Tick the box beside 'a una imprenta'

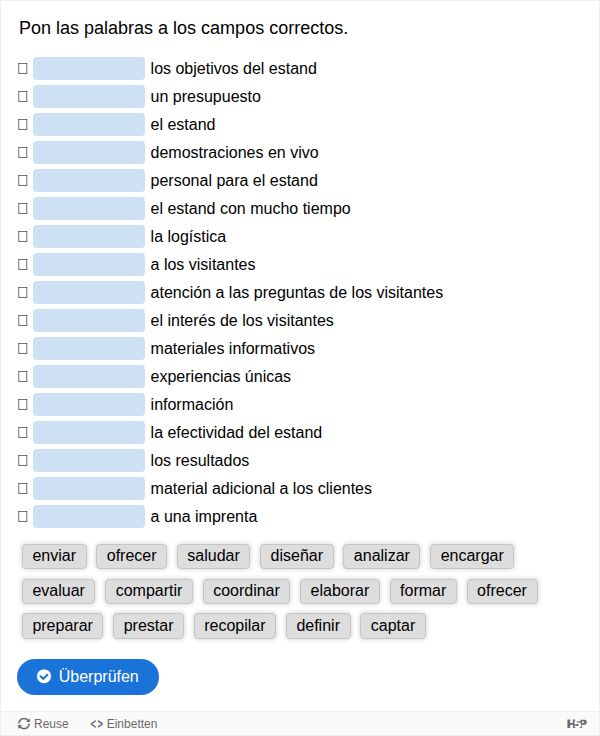click(x=23, y=517)
